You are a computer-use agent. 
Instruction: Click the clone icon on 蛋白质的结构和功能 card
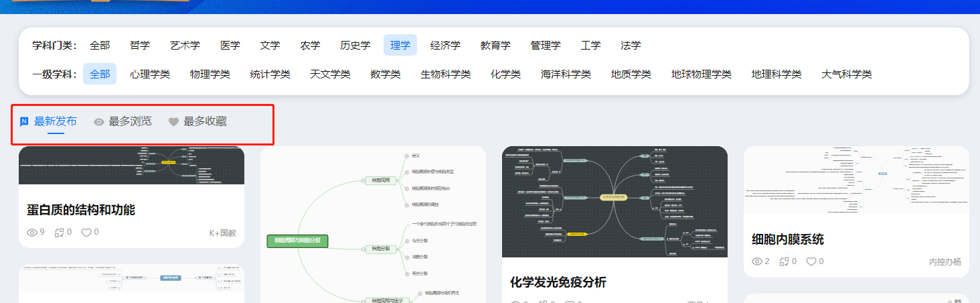pos(60,233)
